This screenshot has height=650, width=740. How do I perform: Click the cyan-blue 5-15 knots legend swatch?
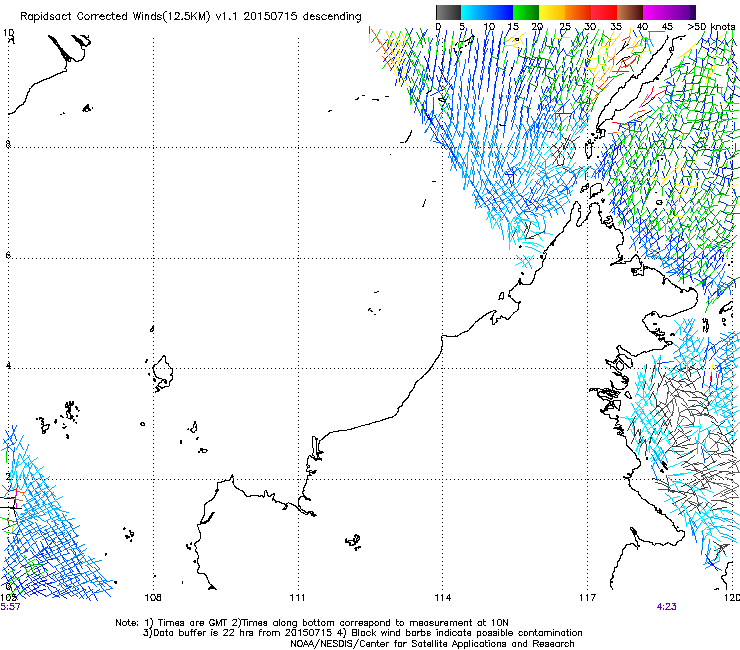click(487, 12)
